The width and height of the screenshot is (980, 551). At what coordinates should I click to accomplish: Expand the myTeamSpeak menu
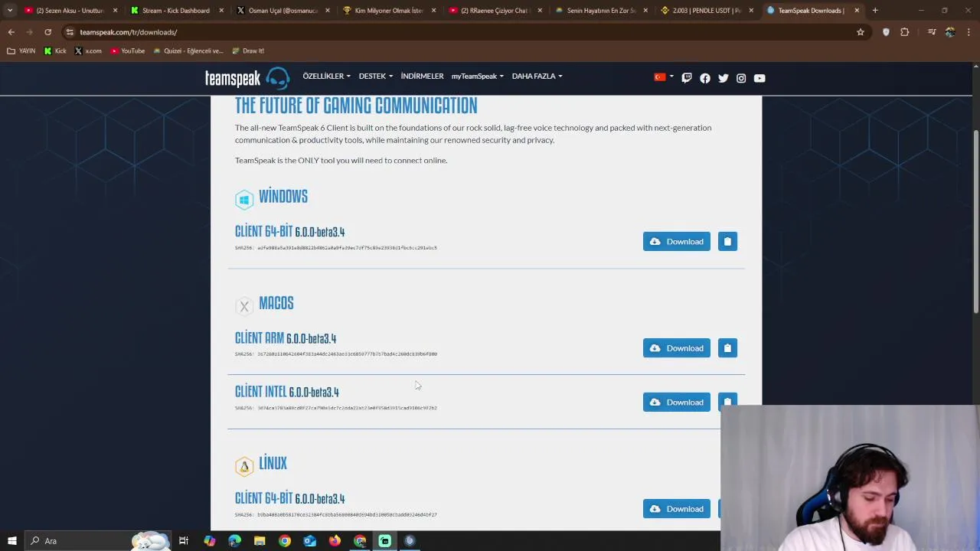[x=477, y=77]
